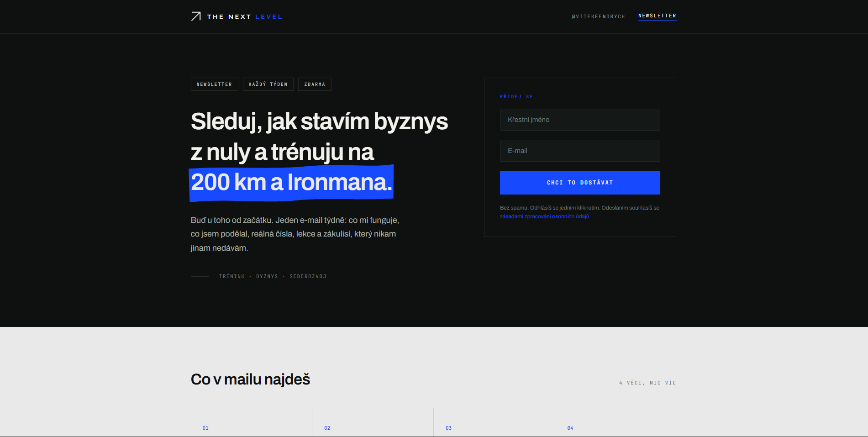This screenshot has height=437, width=868.
Task: Click the NEWSLETTER tag badge
Action: (214, 84)
